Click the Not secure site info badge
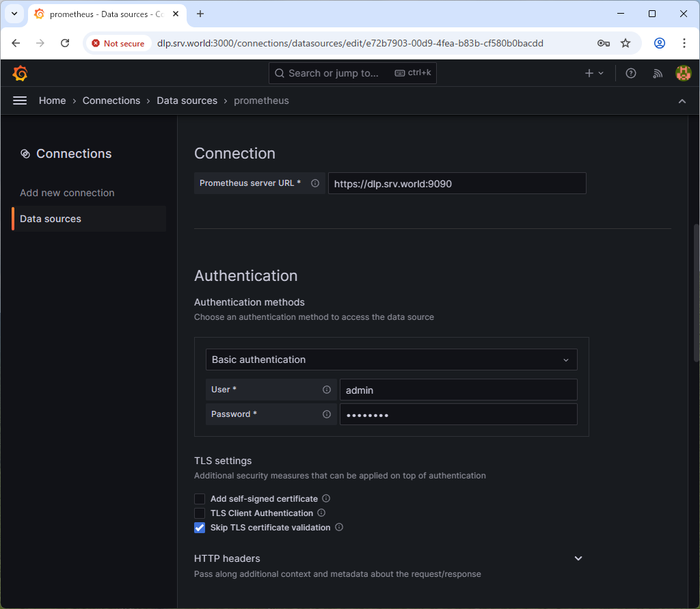The width and height of the screenshot is (700, 609). (118, 43)
